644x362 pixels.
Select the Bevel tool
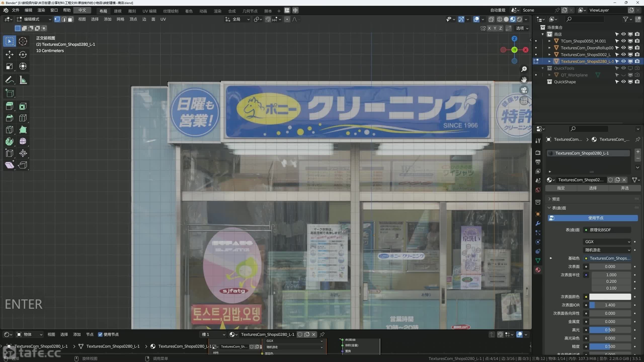(x=10, y=118)
